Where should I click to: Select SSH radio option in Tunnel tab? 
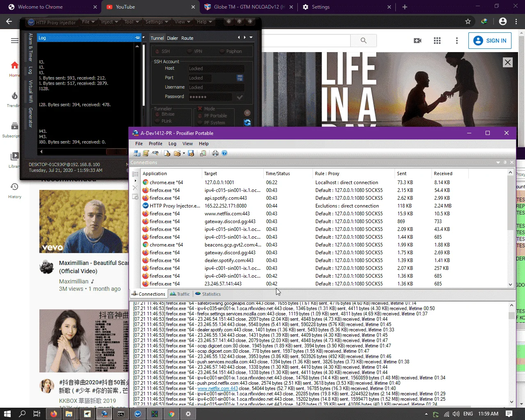pos(162,51)
